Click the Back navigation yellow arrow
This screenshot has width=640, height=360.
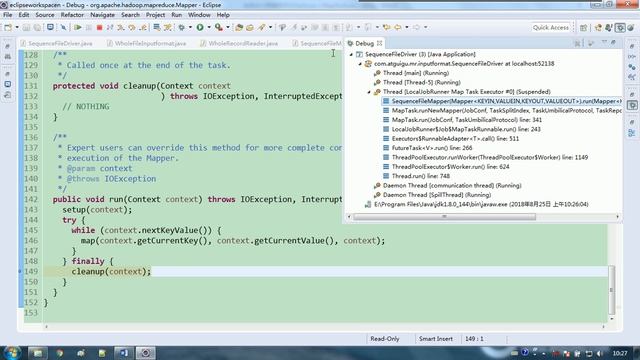[x=397, y=27]
